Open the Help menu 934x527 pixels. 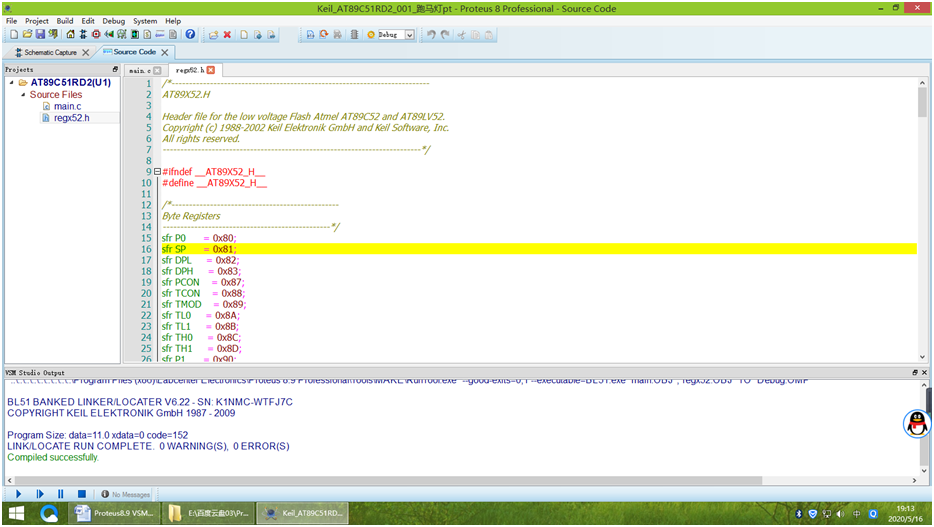[173, 21]
